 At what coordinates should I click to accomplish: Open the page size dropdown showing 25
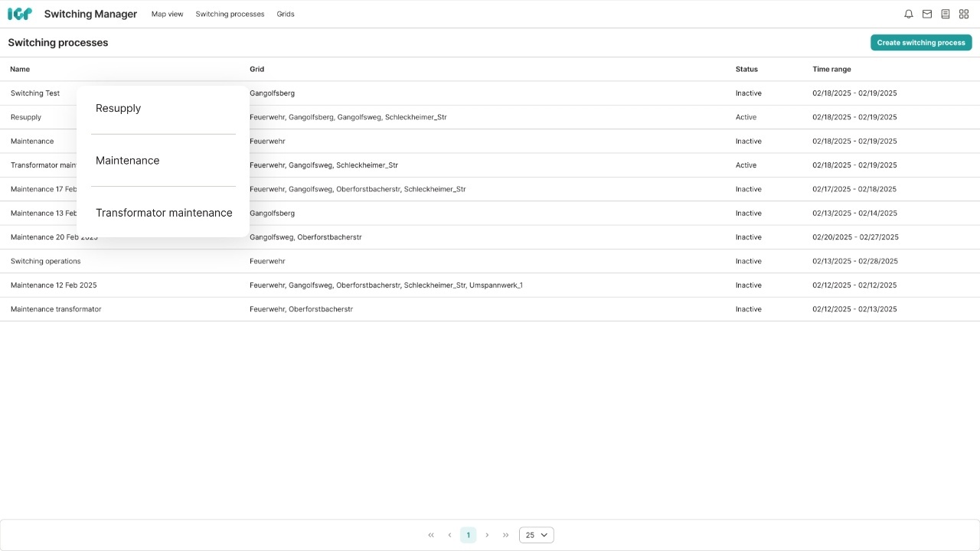tap(536, 535)
